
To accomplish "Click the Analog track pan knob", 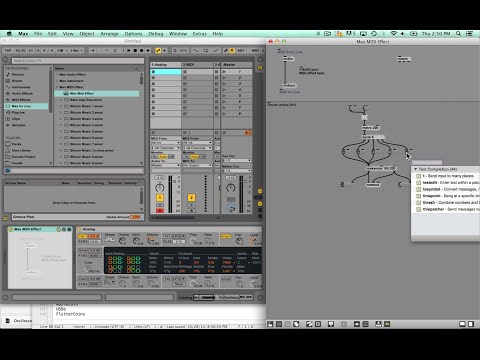I will 160,187.
